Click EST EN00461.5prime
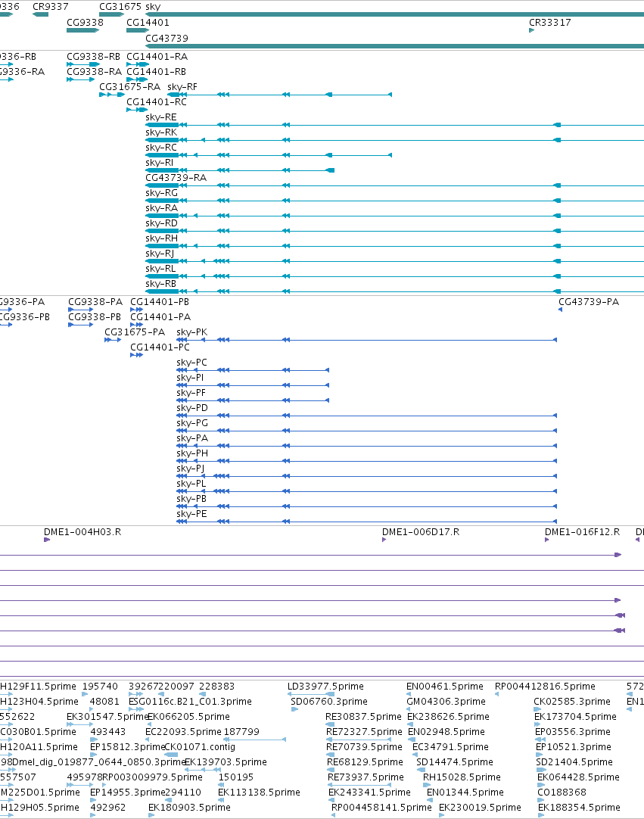Image resolution: width=644 pixels, height=819 pixels. tap(445, 687)
